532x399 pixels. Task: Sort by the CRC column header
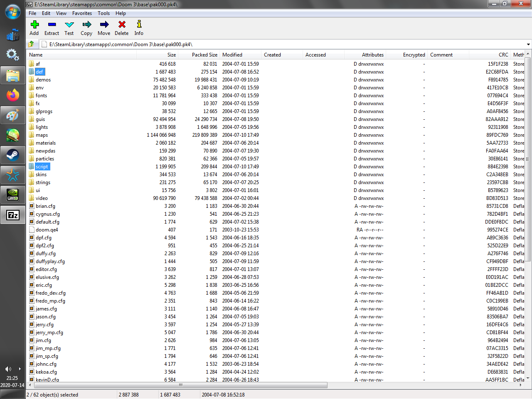tap(490, 55)
